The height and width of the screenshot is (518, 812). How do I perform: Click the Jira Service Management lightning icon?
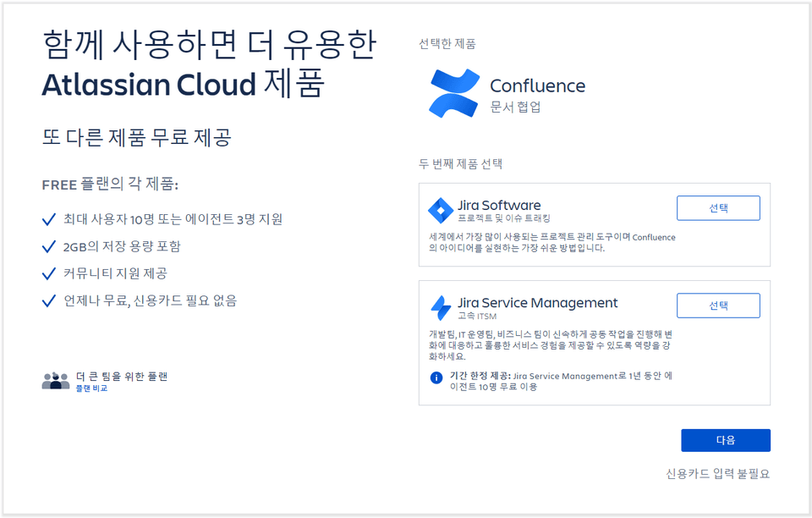441,307
